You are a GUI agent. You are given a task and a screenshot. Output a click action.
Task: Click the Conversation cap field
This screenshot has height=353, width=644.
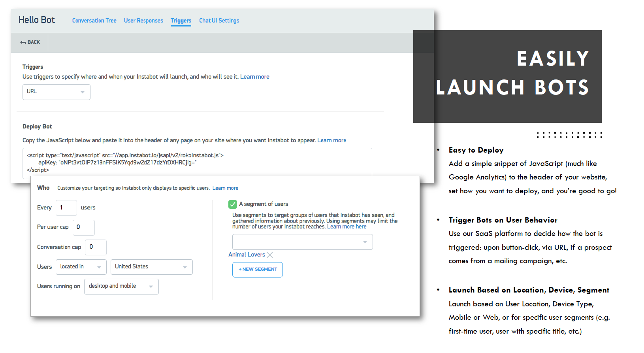[x=96, y=247]
